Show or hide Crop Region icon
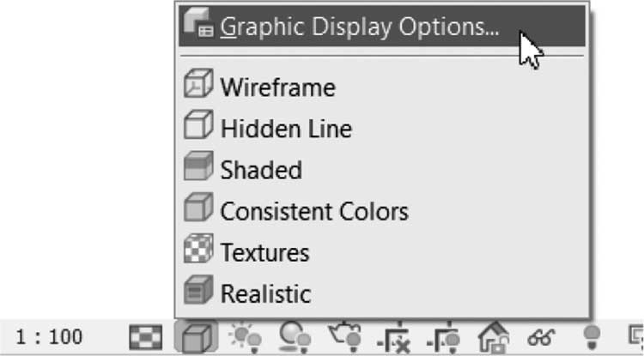Image resolution: width=644 pixels, height=356 pixels. point(443,339)
